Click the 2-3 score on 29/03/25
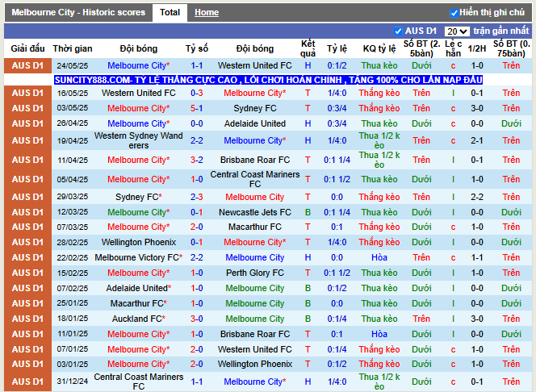Image resolution: width=536 pixels, height=392 pixels. pyautogui.click(x=196, y=197)
